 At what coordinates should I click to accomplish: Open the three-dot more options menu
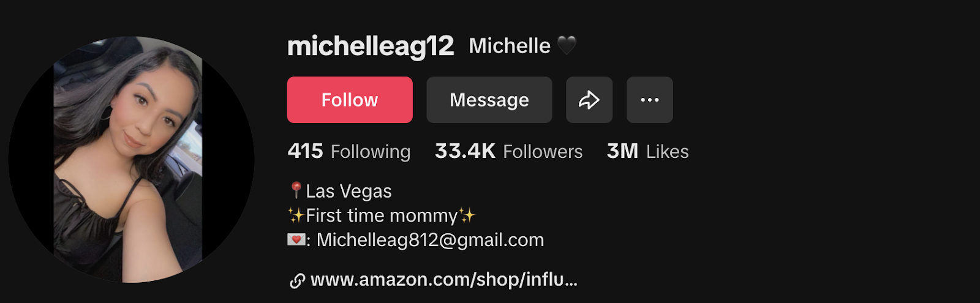pyautogui.click(x=650, y=100)
